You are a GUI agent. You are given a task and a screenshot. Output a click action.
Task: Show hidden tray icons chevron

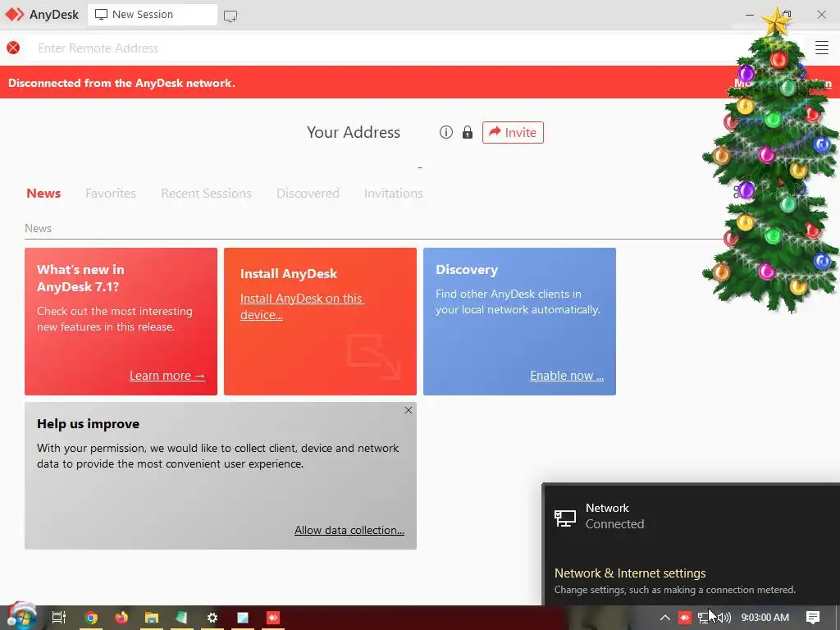(x=664, y=618)
